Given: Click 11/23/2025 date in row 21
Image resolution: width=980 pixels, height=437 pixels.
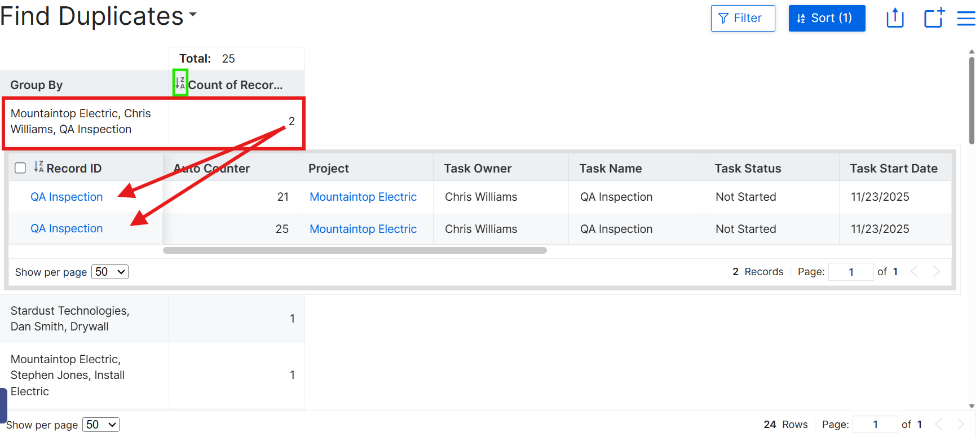Looking at the screenshot, I should (880, 197).
